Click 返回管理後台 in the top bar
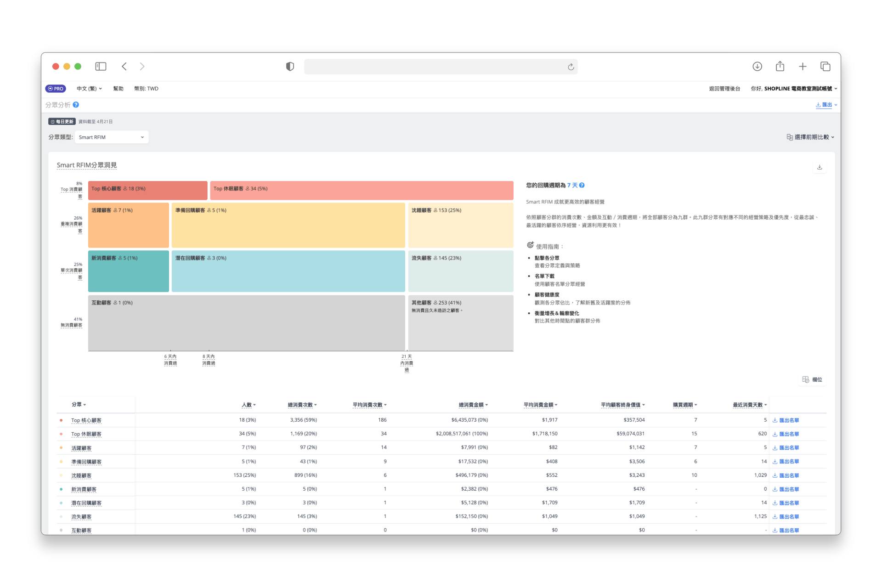882x588 pixels. (x=724, y=89)
